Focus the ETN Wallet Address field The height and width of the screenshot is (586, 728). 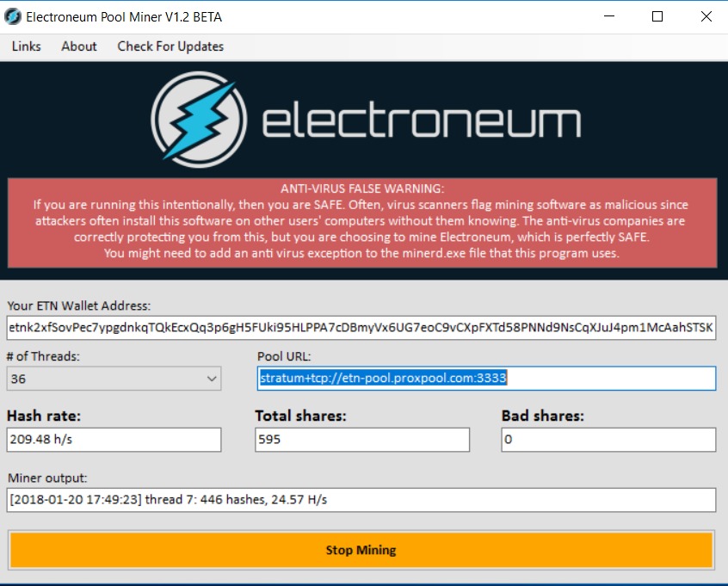click(x=361, y=328)
